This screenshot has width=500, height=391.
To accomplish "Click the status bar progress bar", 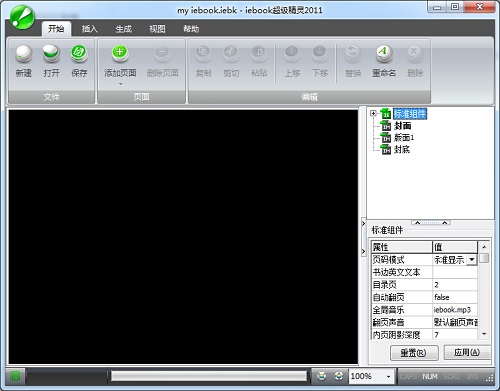I will (209, 376).
